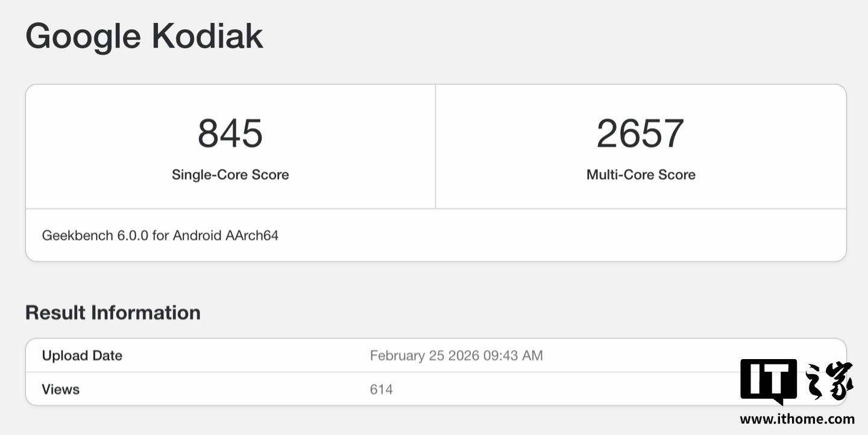
Task: Open the www.ithome.com watermark link
Action: (x=797, y=419)
